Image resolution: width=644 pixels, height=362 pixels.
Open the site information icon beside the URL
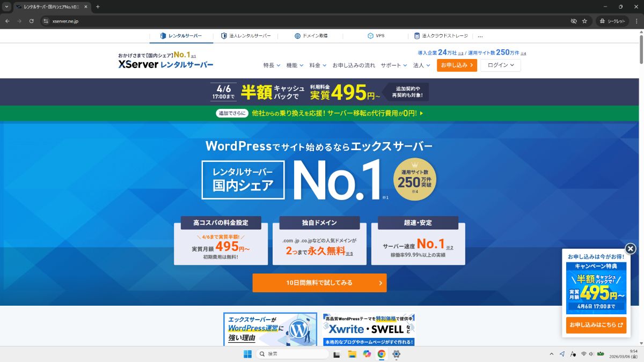(46, 21)
